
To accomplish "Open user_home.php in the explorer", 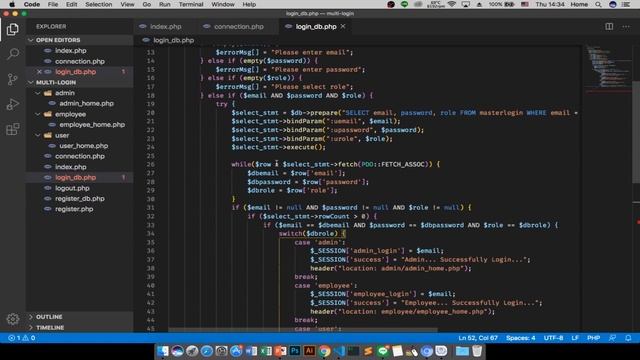I will tap(83, 146).
